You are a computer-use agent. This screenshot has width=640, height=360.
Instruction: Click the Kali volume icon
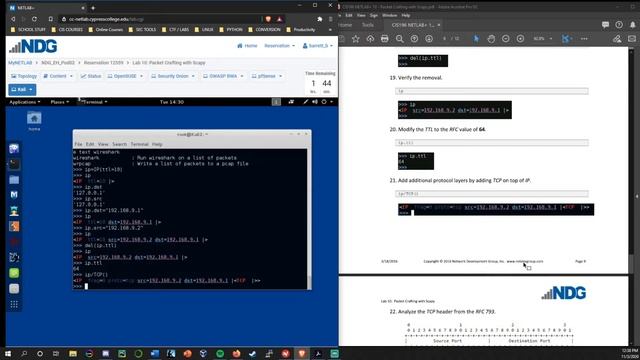[x=315, y=102]
